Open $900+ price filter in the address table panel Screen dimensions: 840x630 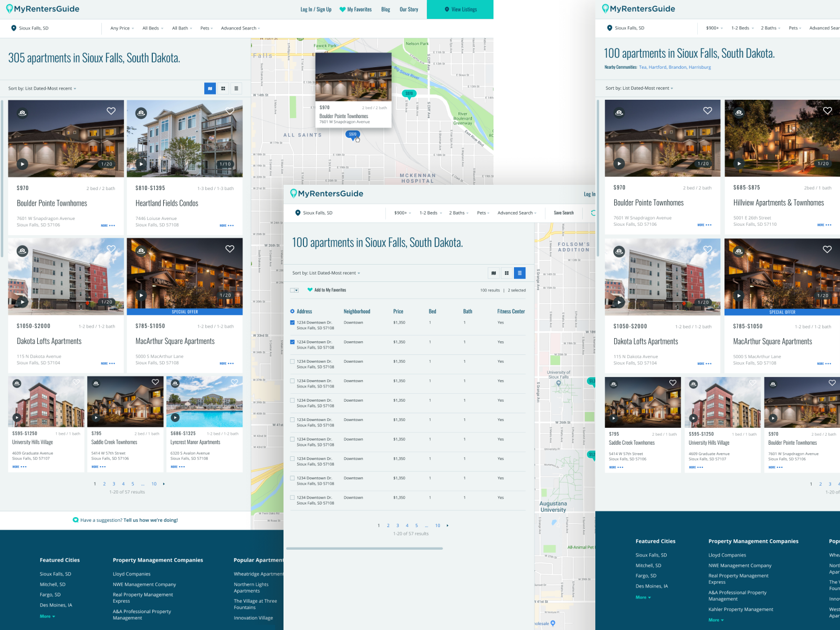click(402, 213)
